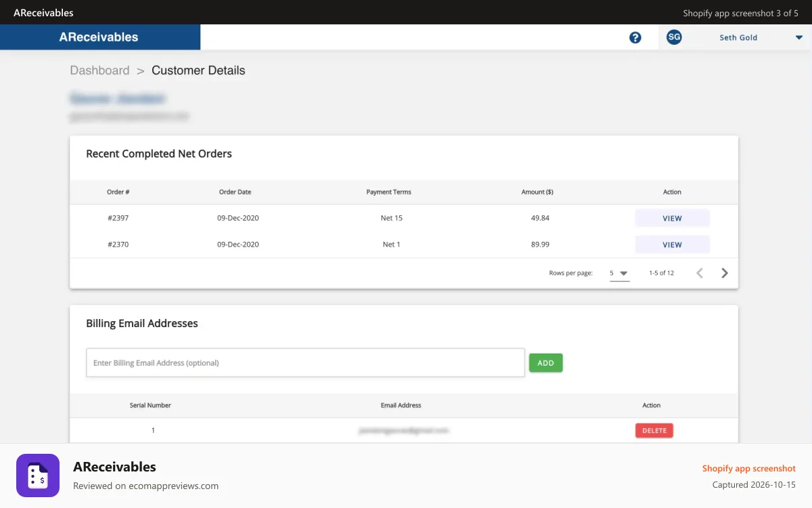Click the AReceivables app icon in footer

point(38,475)
